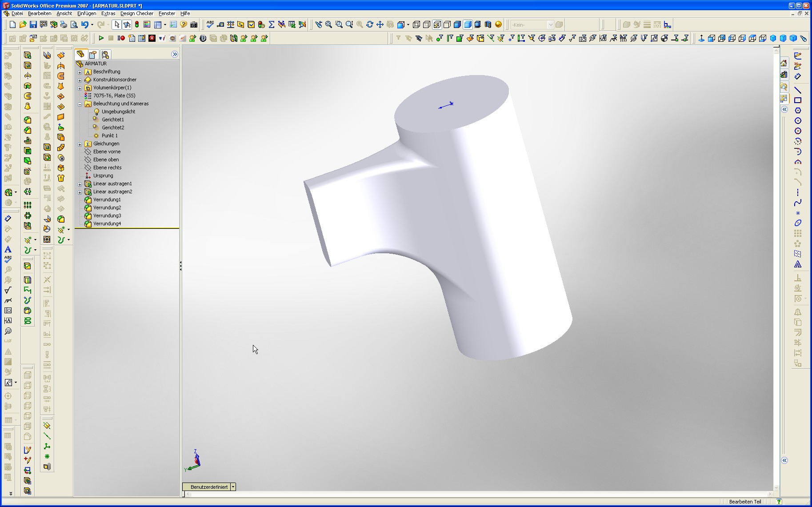Screen dimensions: 812x507
Task: Click the yellow RealView sphere icon
Action: point(498,25)
